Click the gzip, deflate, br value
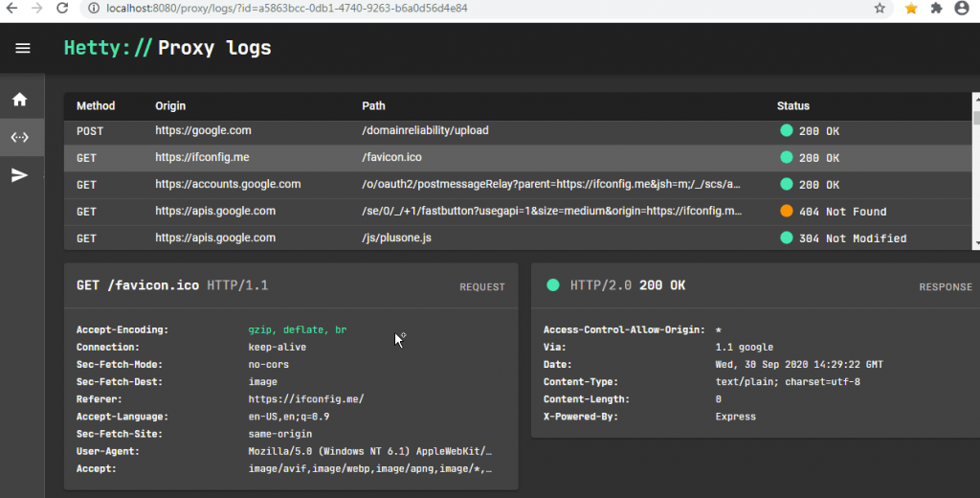The height and width of the screenshot is (498, 980). click(297, 329)
